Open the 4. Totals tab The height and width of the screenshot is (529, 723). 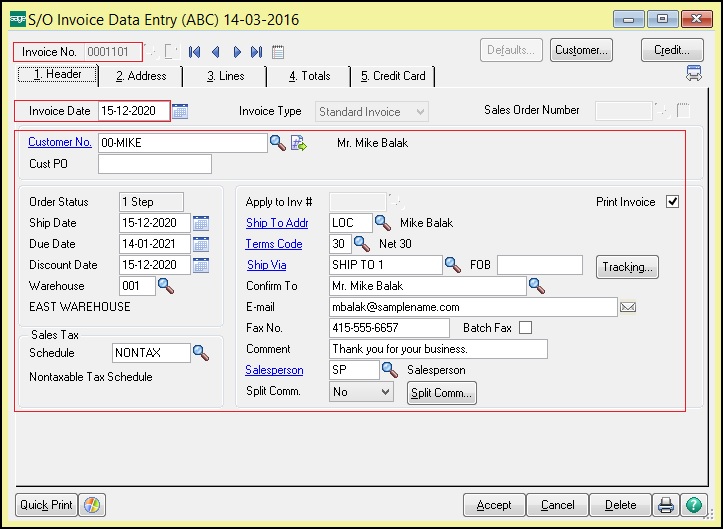(x=309, y=76)
